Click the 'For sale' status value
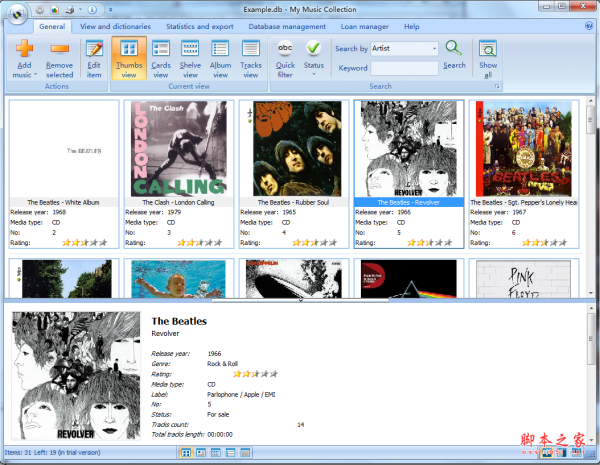Image resolution: width=600 pixels, height=465 pixels. point(218,414)
